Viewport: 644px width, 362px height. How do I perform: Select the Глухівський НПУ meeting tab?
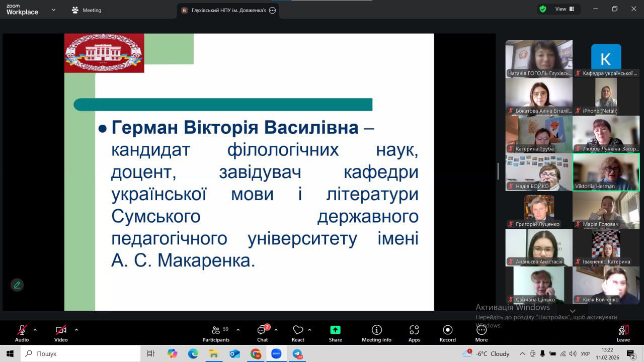pos(227,10)
